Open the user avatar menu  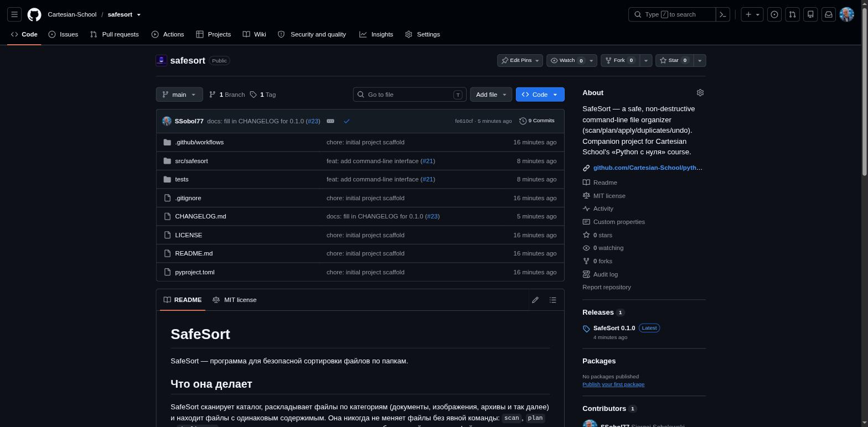pyautogui.click(x=846, y=14)
